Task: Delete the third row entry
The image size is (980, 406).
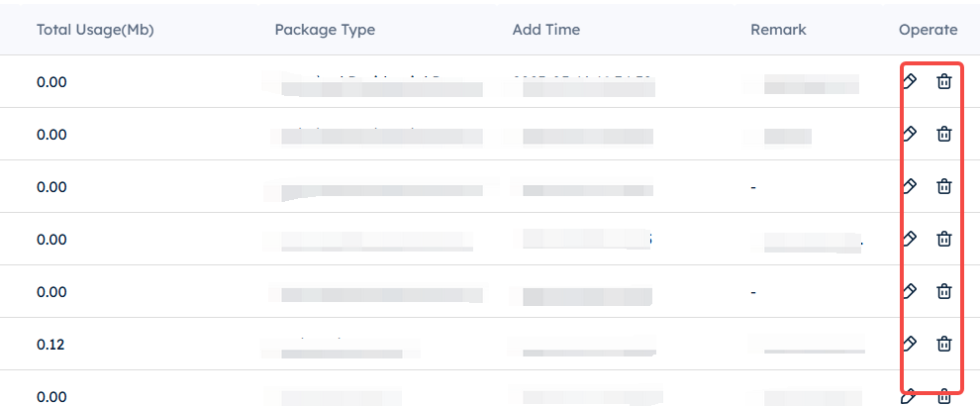Action: [943, 186]
